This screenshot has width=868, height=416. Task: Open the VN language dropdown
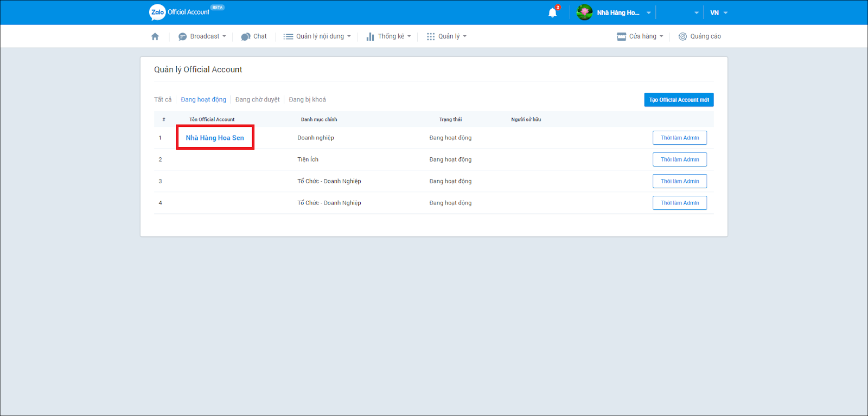(x=719, y=12)
